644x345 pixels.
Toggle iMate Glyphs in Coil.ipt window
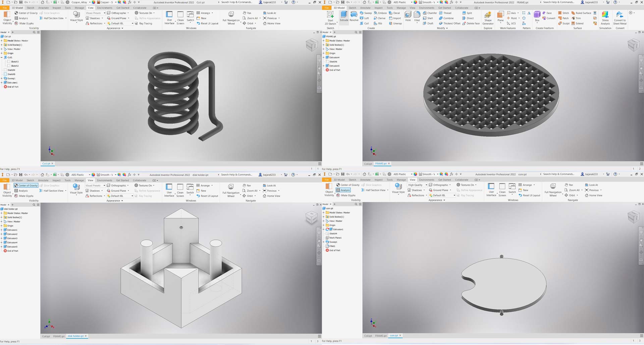point(24,23)
